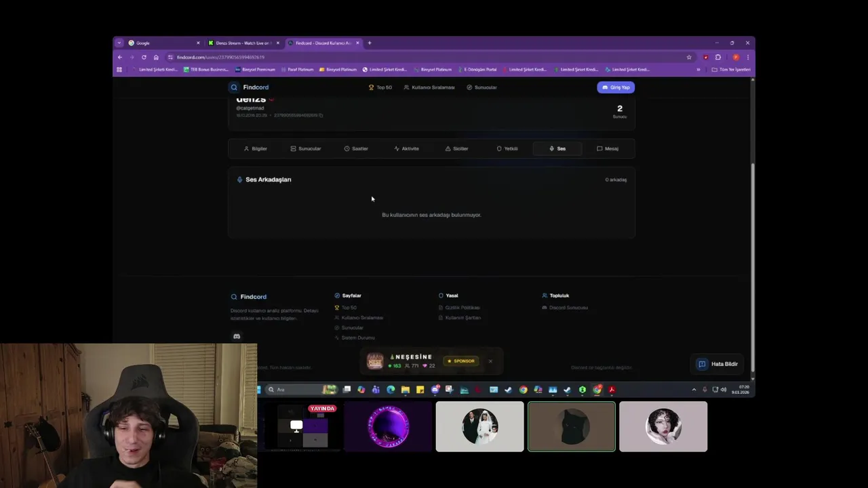868x488 pixels.
Task: Click the Discord icon in footer
Action: point(237,336)
